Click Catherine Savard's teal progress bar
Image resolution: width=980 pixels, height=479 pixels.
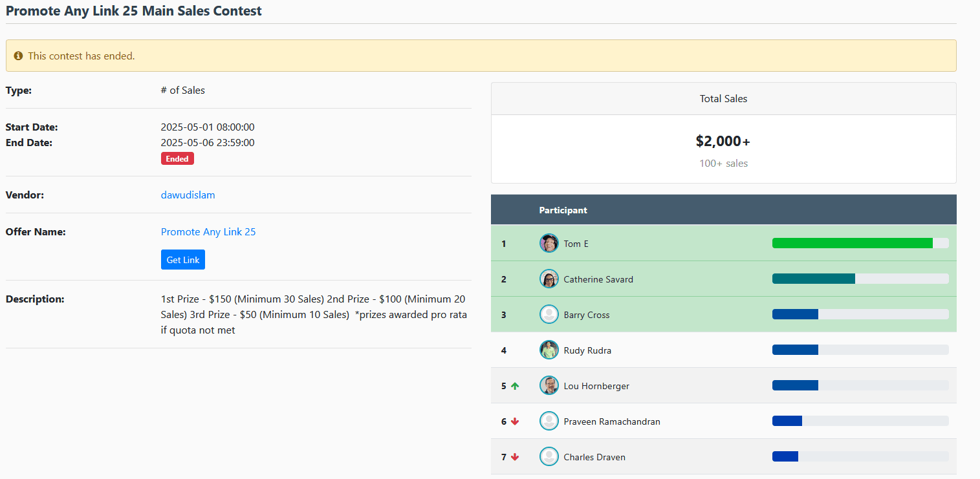pyautogui.click(x=813, y=279)
